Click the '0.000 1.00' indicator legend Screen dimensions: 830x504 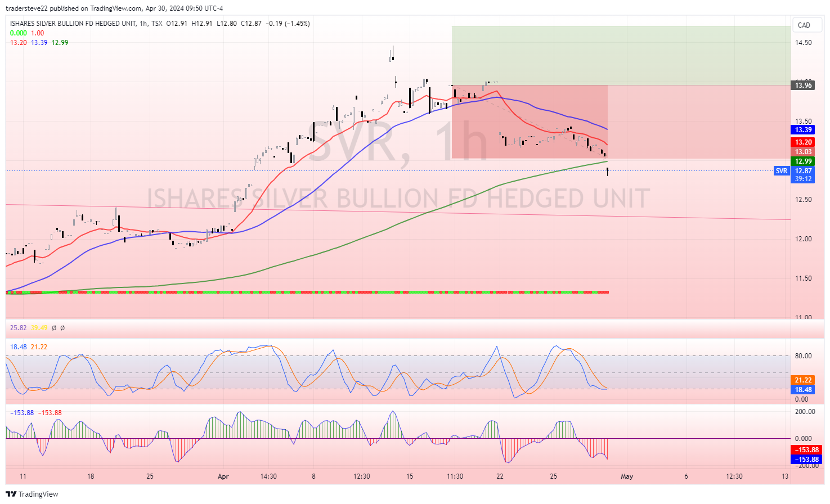click(27, 33)
